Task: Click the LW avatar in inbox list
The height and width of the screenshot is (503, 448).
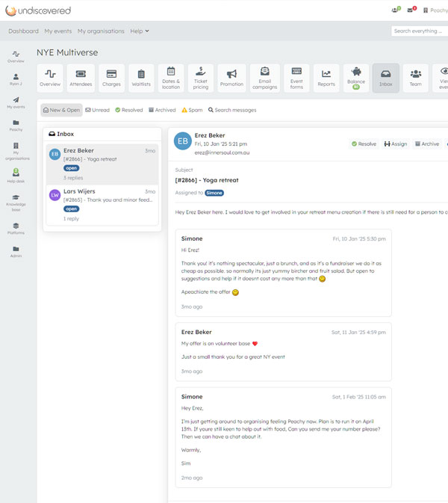Action: (x=55, y=195)
